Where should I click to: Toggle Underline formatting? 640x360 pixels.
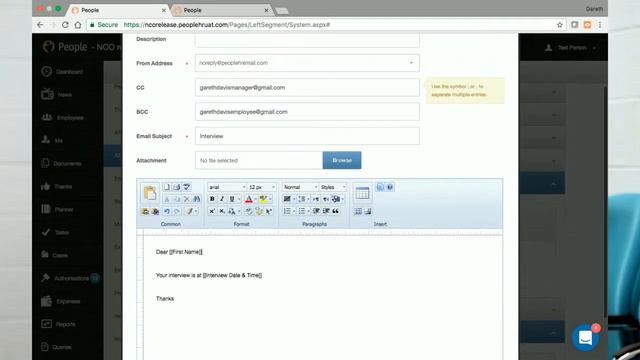point(232,199)
